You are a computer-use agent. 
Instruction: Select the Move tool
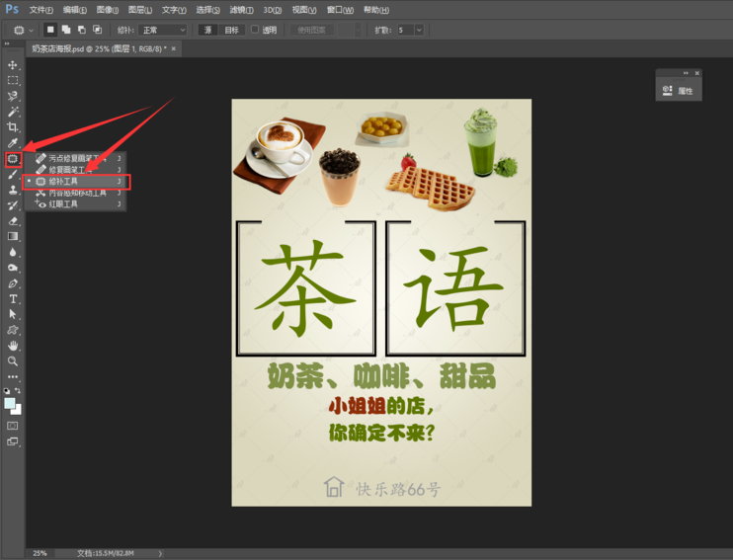click(13, 65)
